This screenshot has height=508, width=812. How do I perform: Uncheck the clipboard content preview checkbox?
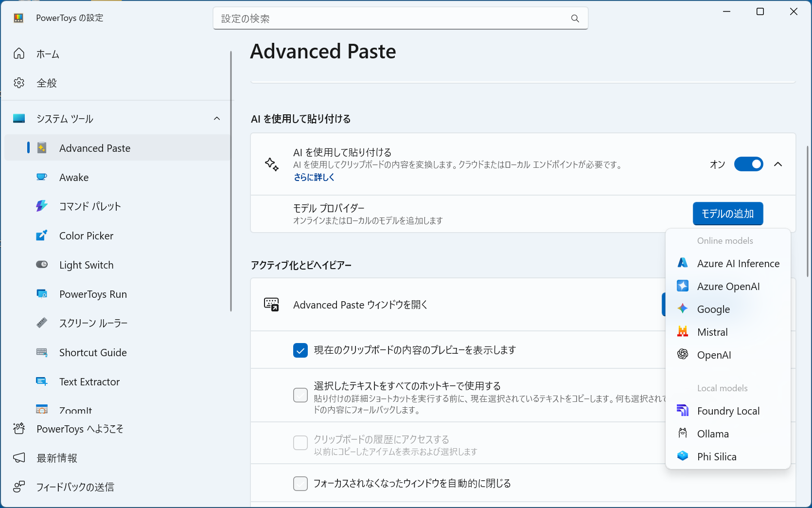coord(300,350)
